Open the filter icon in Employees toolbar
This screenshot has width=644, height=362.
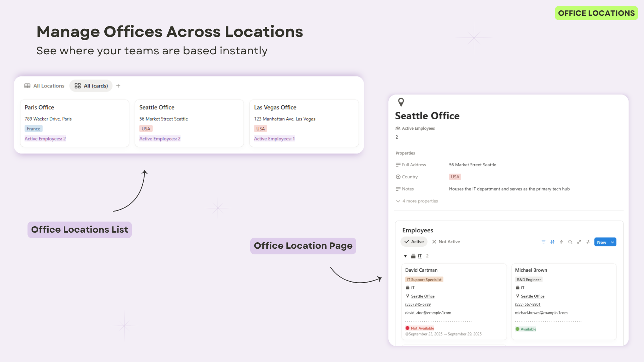point(543,242)
